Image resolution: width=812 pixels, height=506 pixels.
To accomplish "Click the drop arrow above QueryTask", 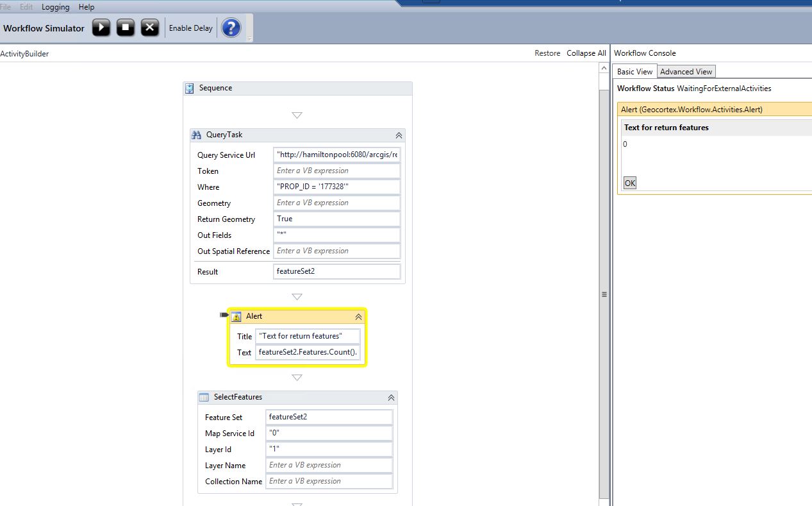I will [x=297, y=115].
